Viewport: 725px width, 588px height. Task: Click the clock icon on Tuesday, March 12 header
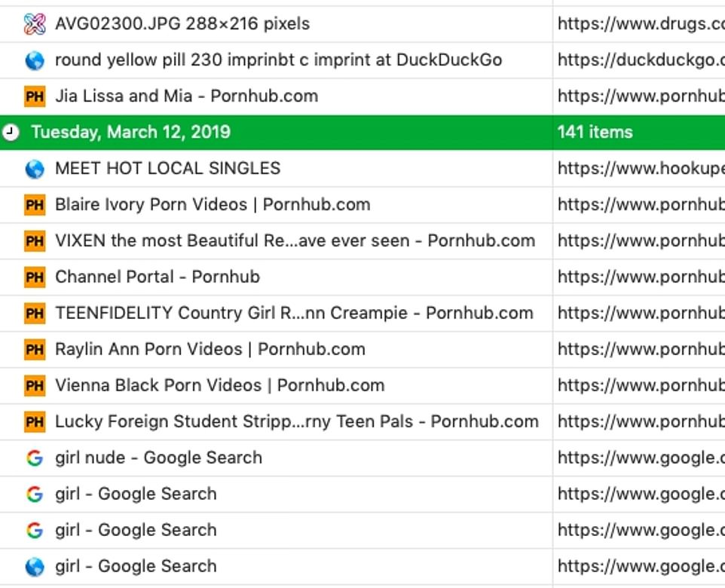click(10, 133)
